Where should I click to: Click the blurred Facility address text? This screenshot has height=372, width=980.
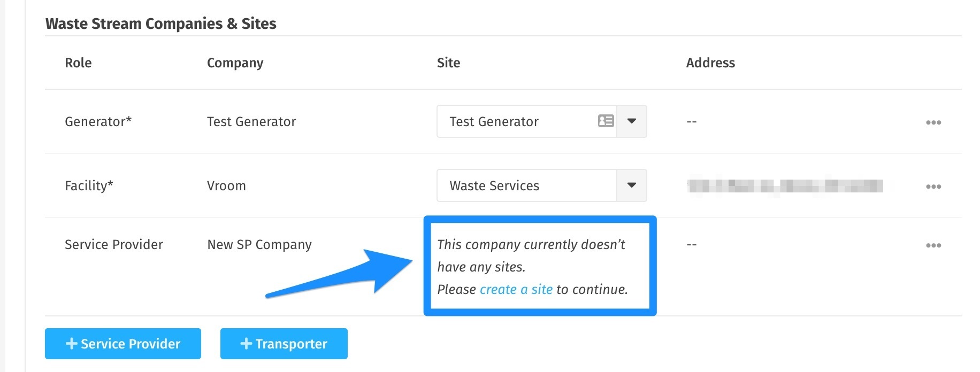[785, 186]
